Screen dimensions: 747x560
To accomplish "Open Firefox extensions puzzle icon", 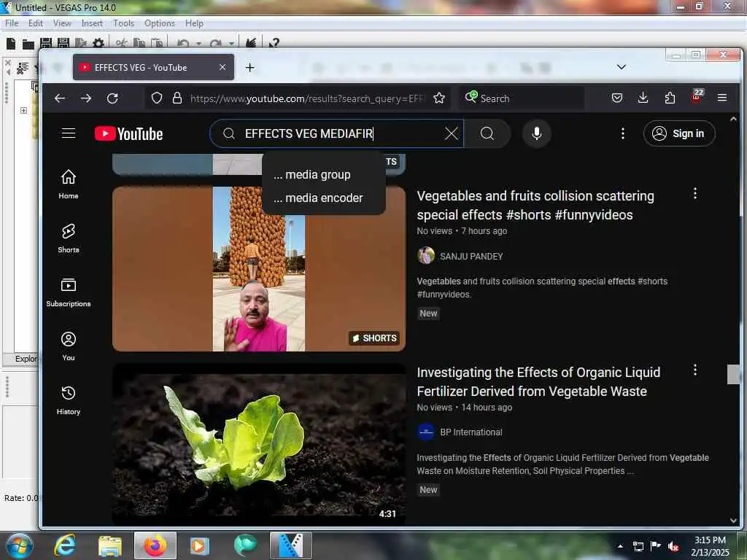I will [670, 98].
